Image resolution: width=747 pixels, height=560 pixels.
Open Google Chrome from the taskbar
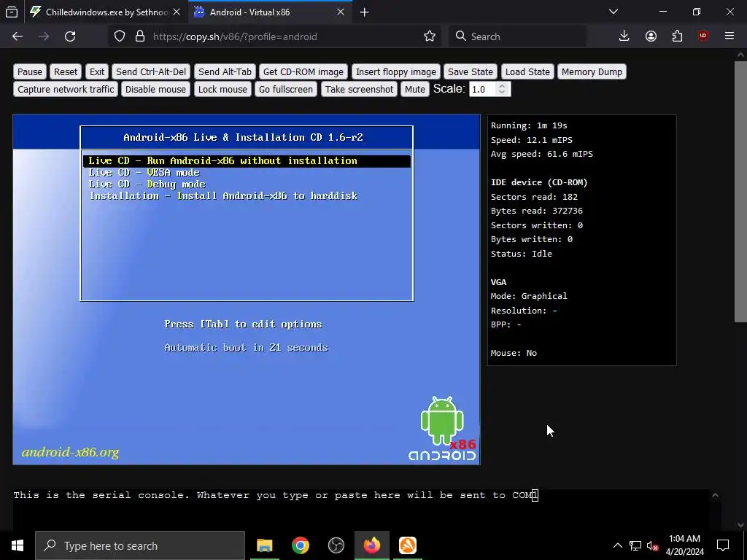pos(300,545)
